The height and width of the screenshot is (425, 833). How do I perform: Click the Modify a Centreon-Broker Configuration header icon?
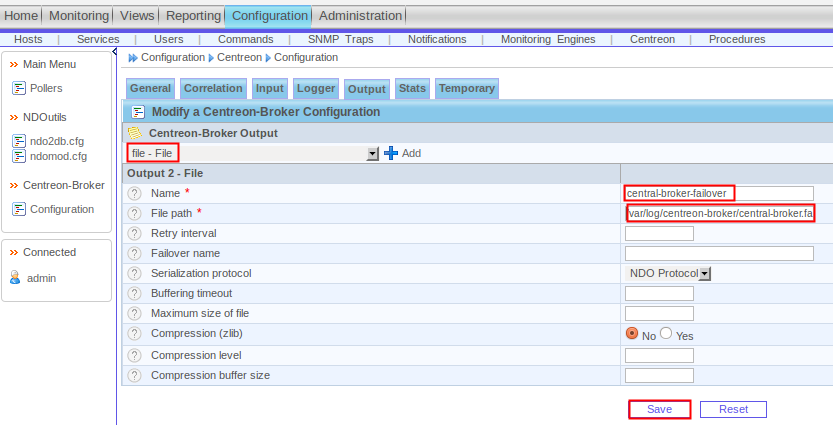[138, 112]
